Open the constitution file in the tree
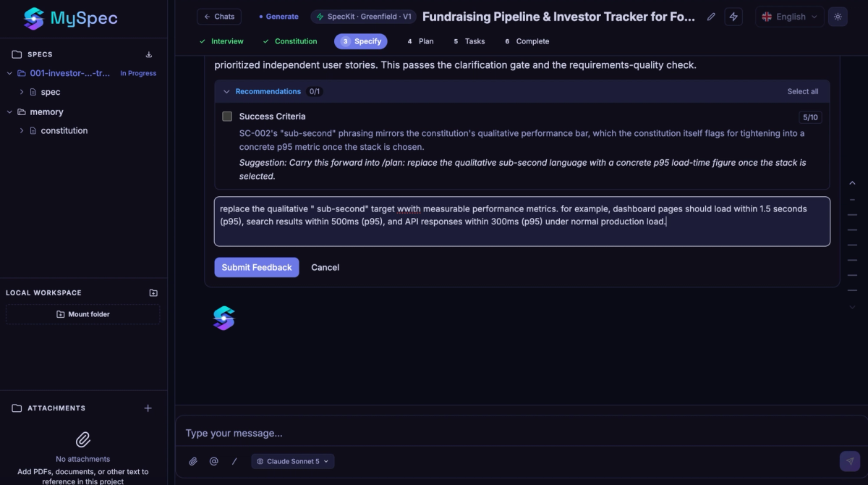The image size is (868, 485). pos(64,130)
